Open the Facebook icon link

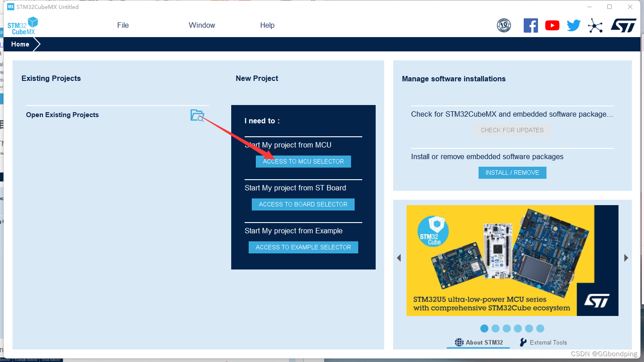pos(531,25)
